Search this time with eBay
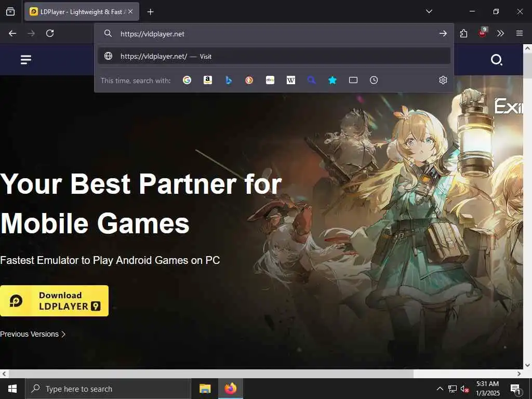 tap(270, 80)
